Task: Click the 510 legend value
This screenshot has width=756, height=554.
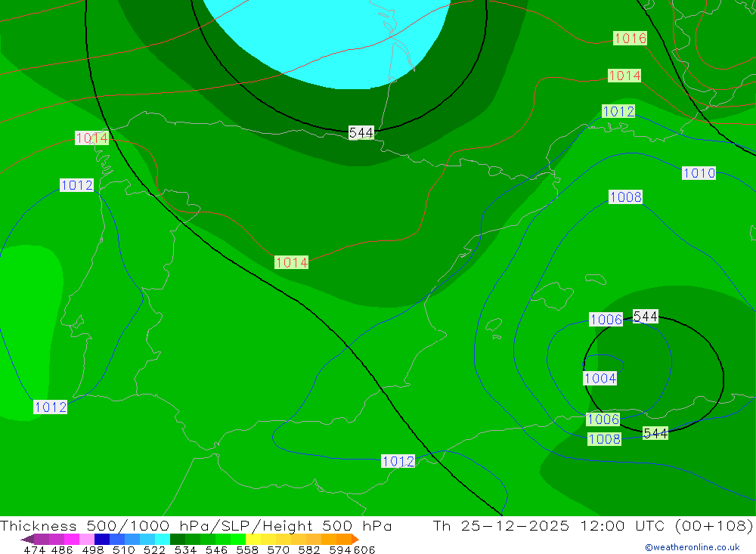Action: click(x=123, y=550)
